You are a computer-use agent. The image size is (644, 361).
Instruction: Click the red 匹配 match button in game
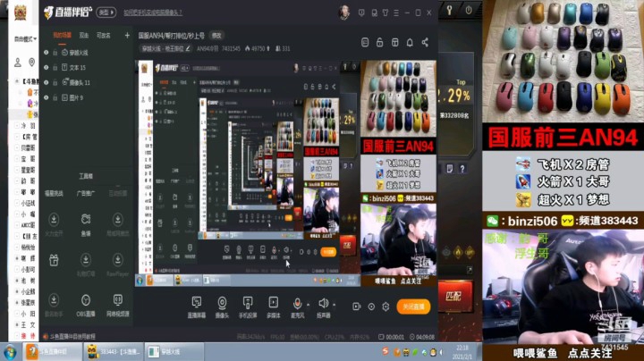tap(454, 296)
